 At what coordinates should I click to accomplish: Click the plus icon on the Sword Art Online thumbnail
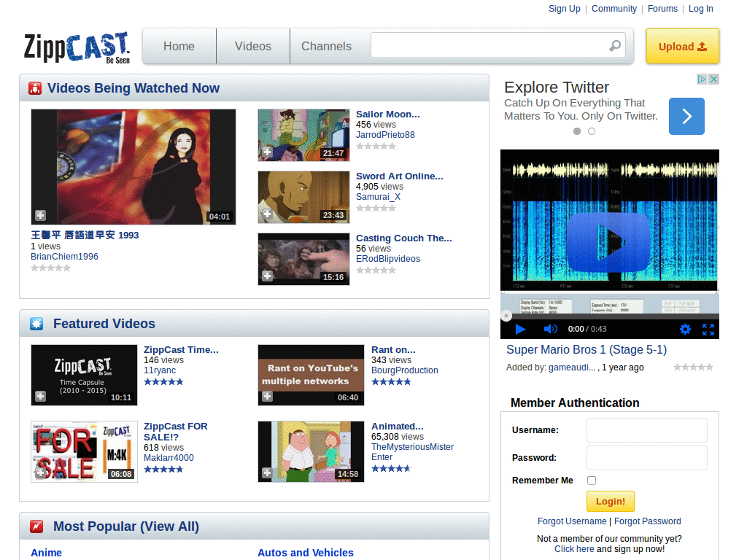pyautogui.click(x=267, y=214)
